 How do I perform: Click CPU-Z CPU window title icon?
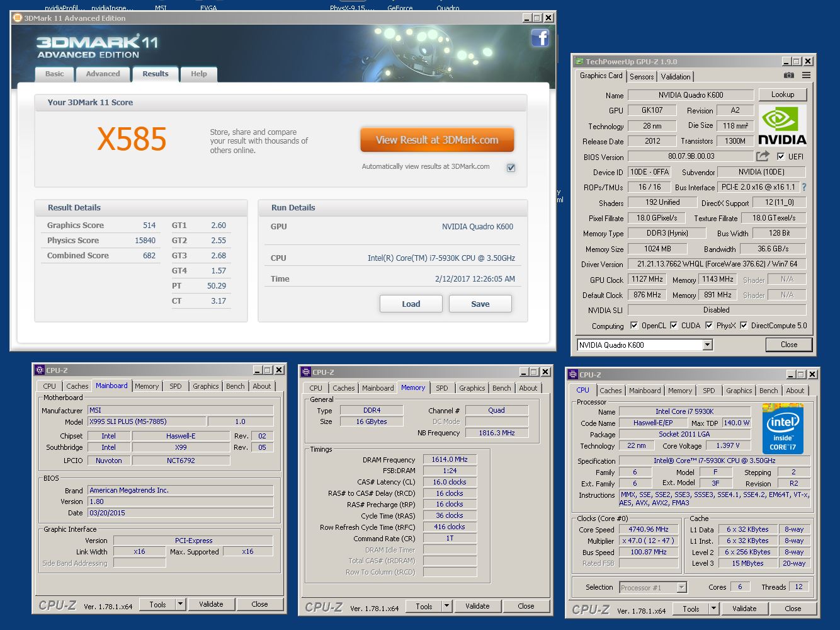(x=572, y=374)
